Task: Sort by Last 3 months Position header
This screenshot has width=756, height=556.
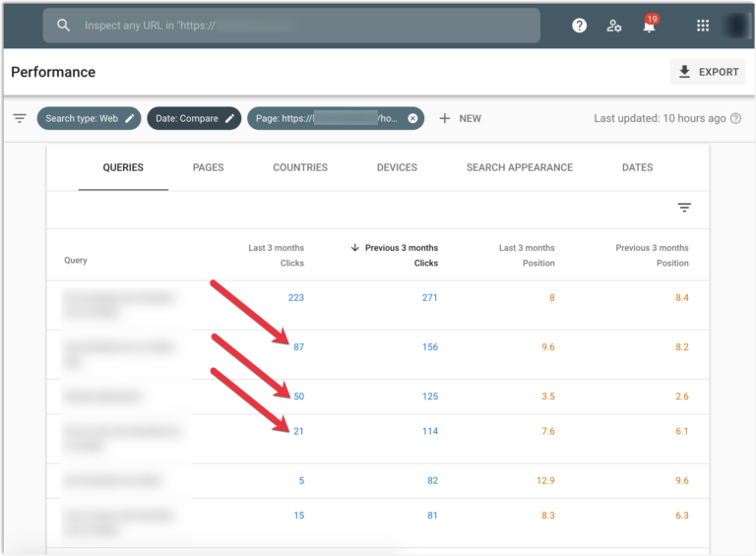Action: 527,255
